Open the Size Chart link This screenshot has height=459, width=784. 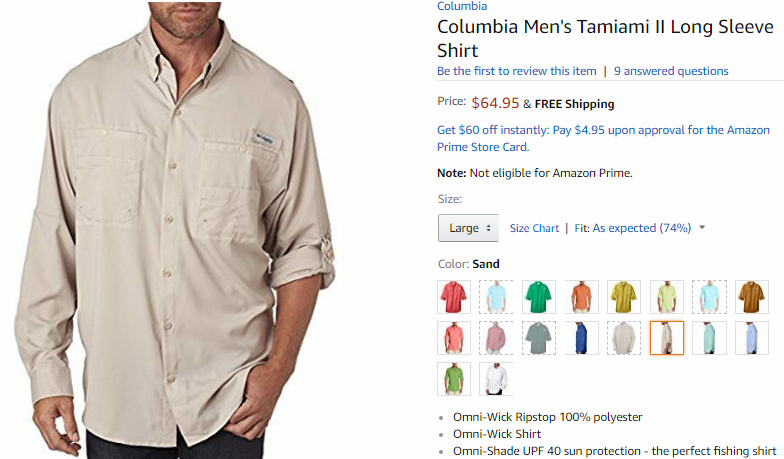coord(534,228)
